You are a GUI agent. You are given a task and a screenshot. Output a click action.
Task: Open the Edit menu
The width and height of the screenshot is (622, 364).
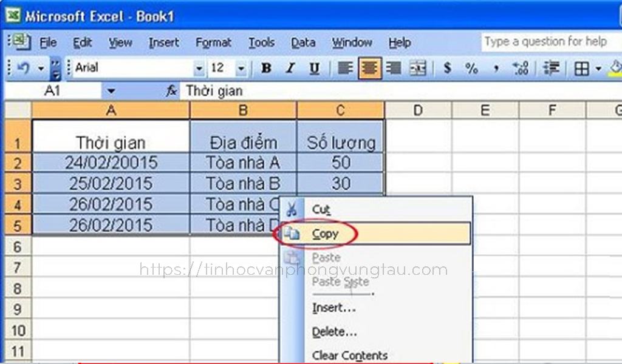(83, 42)
